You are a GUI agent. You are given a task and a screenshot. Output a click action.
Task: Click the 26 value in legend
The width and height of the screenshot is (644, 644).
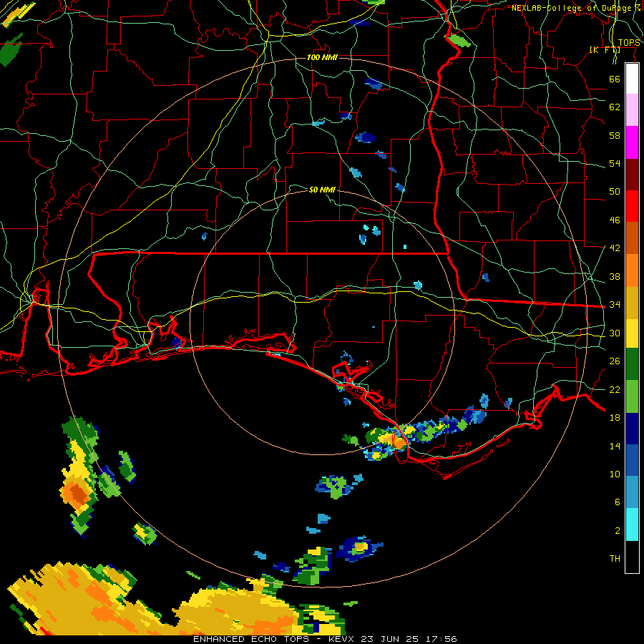pos(615,361)
